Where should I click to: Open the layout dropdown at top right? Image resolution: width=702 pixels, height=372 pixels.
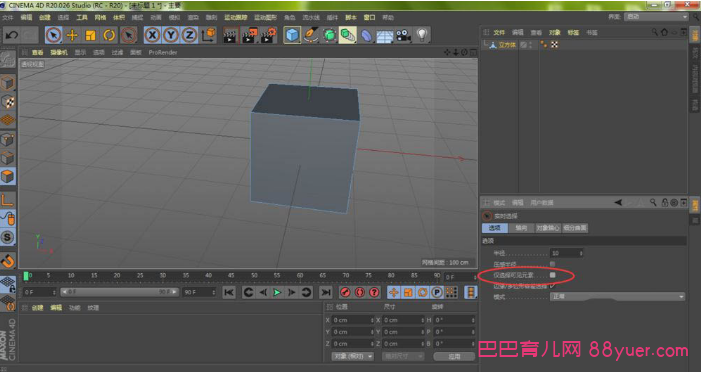point(656,17)
